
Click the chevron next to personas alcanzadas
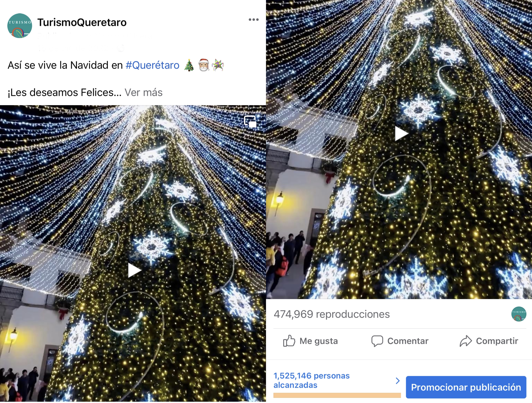click(398, 381)
